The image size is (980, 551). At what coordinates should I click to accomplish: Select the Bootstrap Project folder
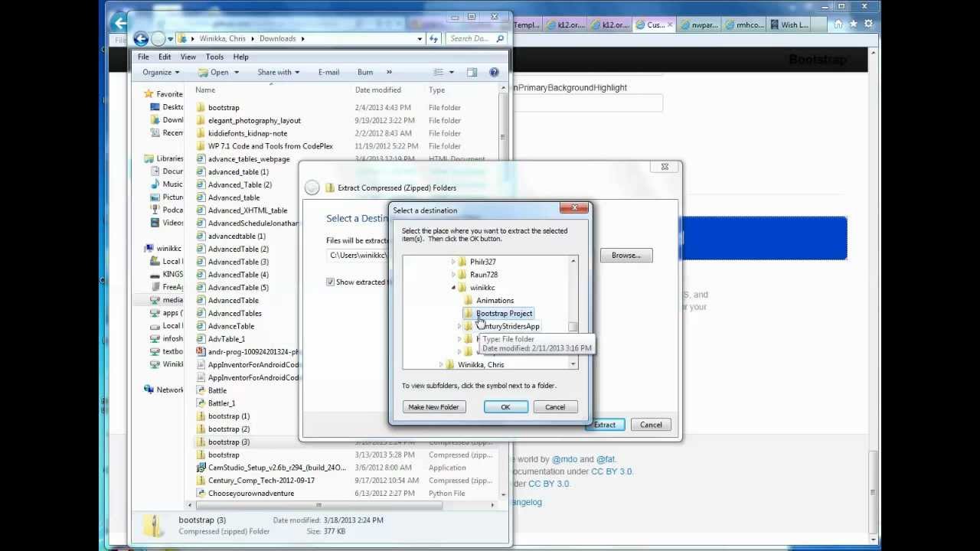pos(504,314)
